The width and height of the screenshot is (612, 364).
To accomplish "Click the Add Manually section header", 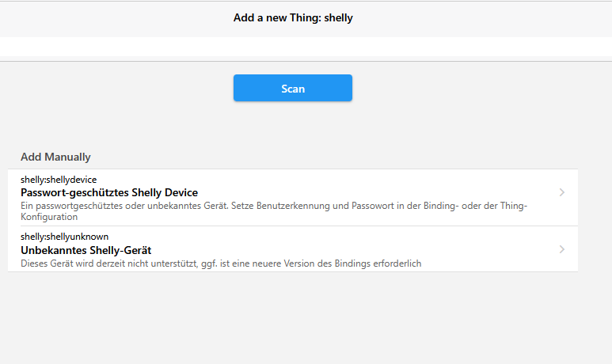I will pos(55,157).
